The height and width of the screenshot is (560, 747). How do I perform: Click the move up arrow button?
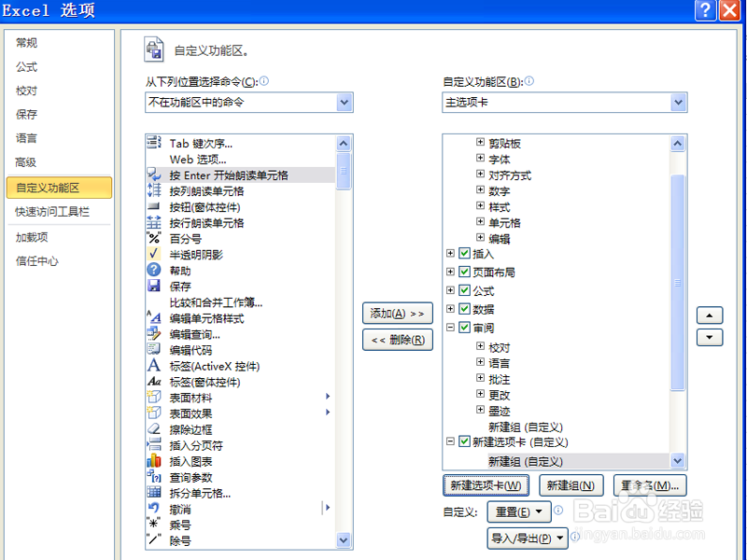click(x=710, y=315)
